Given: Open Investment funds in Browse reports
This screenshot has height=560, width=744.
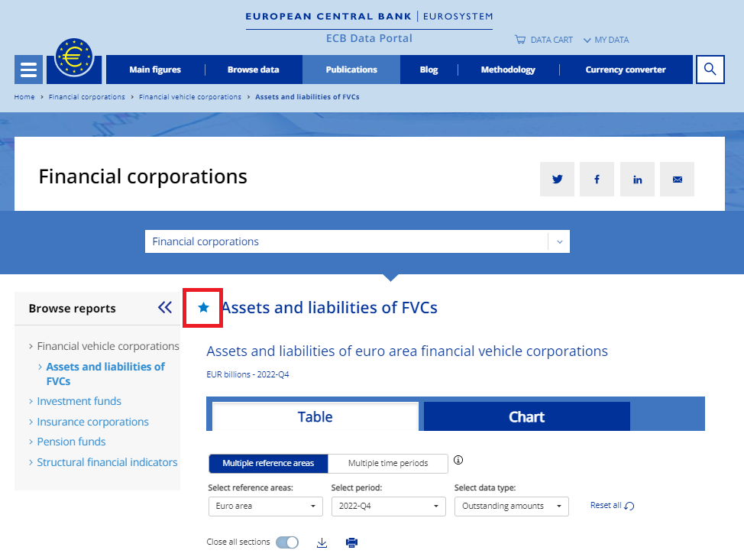Looking at the screenshot, I should 79,401.
